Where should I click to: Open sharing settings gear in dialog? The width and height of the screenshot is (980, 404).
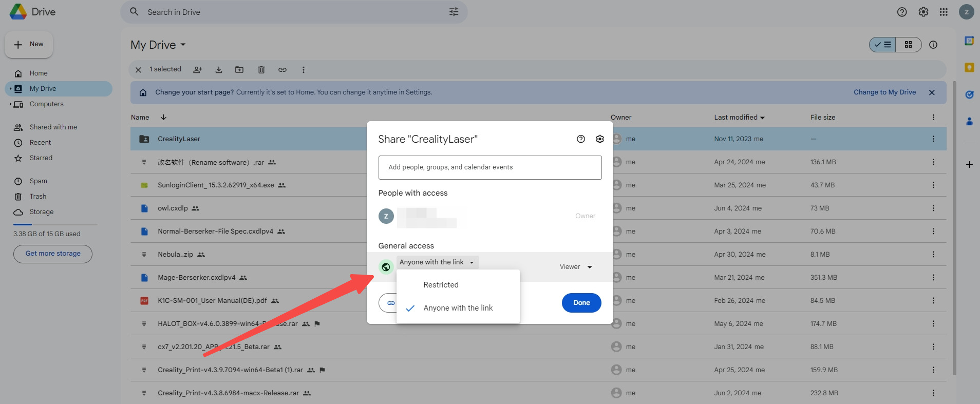pyautogui.click(x=600, y=139)
